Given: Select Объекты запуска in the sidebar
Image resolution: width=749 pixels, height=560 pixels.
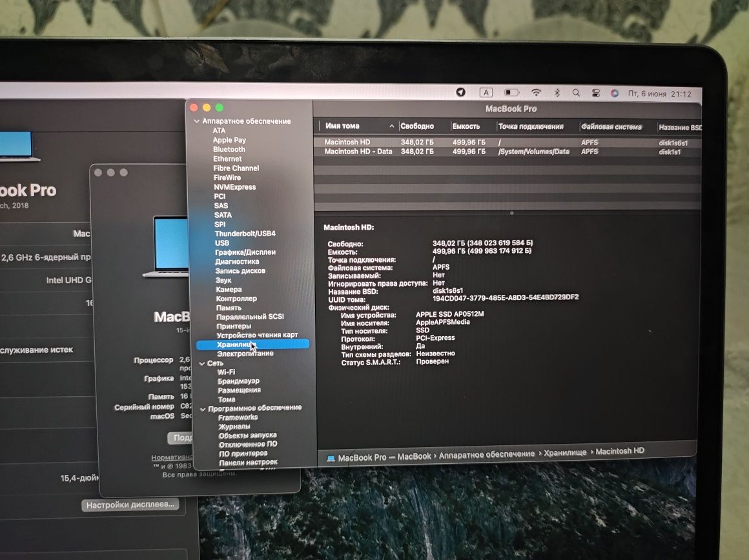Looking at the screenshot, I should click(247, 435).
